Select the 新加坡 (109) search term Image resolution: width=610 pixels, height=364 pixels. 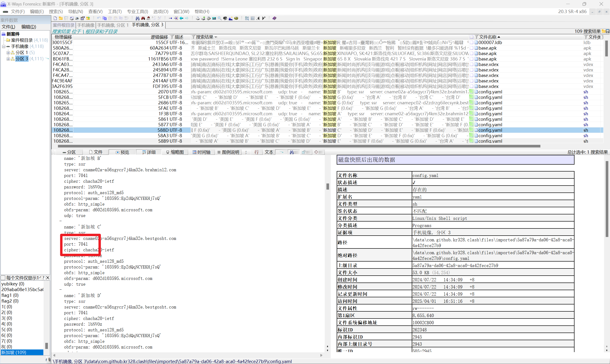tap(22, 353)
